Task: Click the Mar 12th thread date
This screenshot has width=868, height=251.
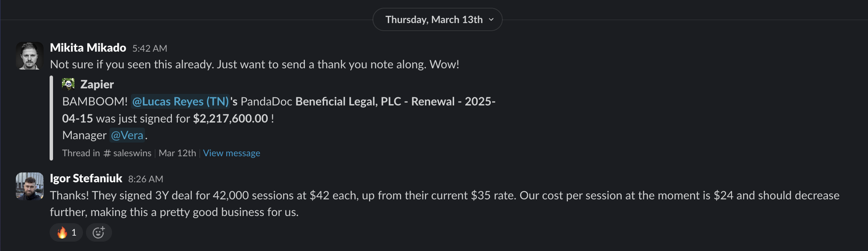Action: [x=178, y=152]
